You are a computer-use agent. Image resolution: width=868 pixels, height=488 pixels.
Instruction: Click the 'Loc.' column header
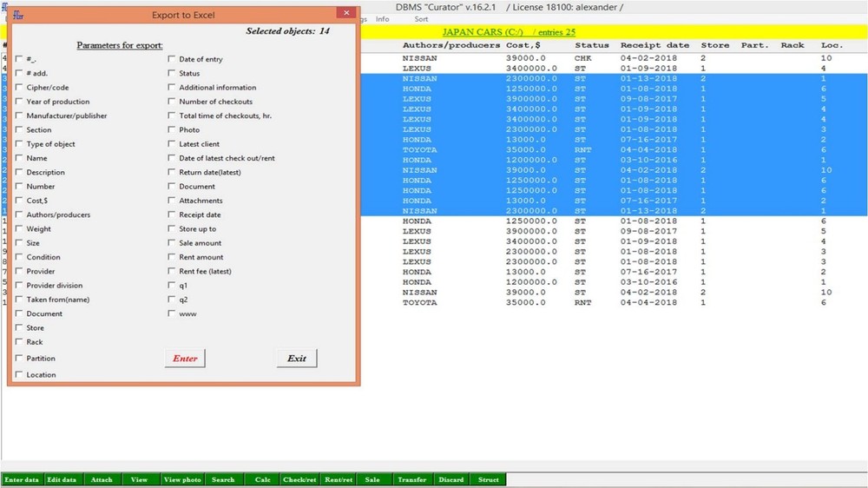832,45
